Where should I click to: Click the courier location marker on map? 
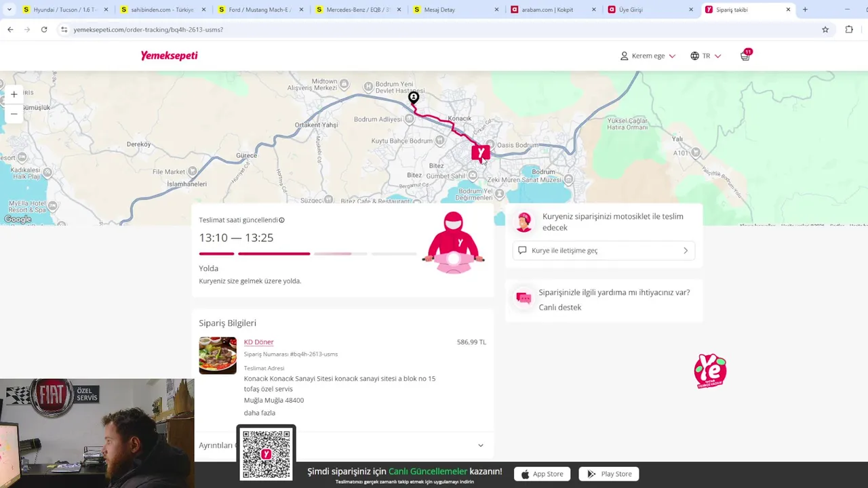[480, 153]
